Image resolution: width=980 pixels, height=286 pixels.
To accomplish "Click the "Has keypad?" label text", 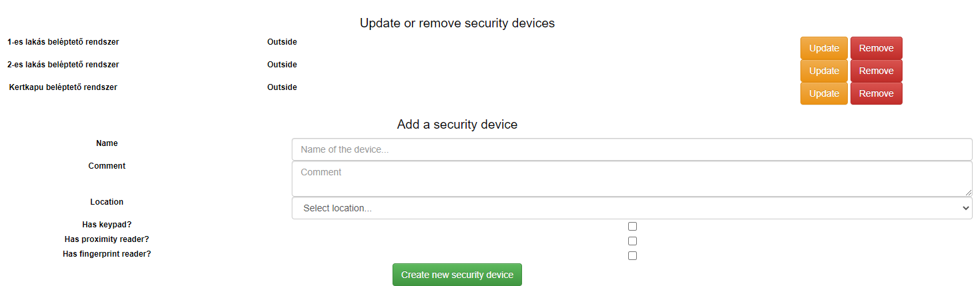I will [107, 225].
